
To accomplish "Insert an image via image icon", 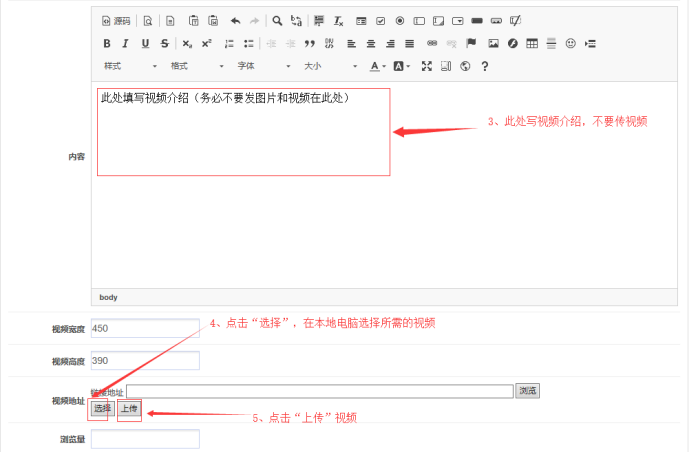I will (x=493, y=43).
